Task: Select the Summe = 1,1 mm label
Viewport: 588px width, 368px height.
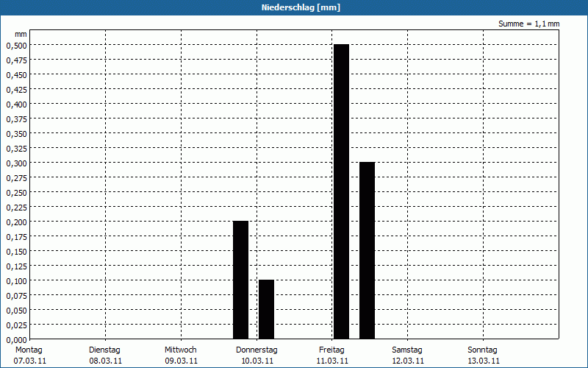Action: pyautogui.click(x=528, y=24)
